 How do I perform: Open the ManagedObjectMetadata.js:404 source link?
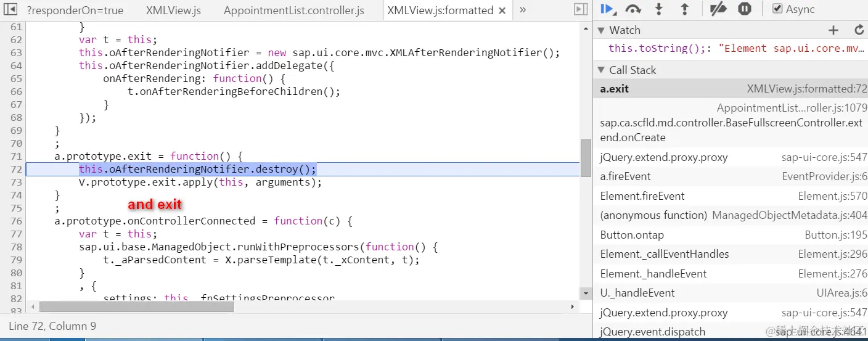[x=790, y=215]
